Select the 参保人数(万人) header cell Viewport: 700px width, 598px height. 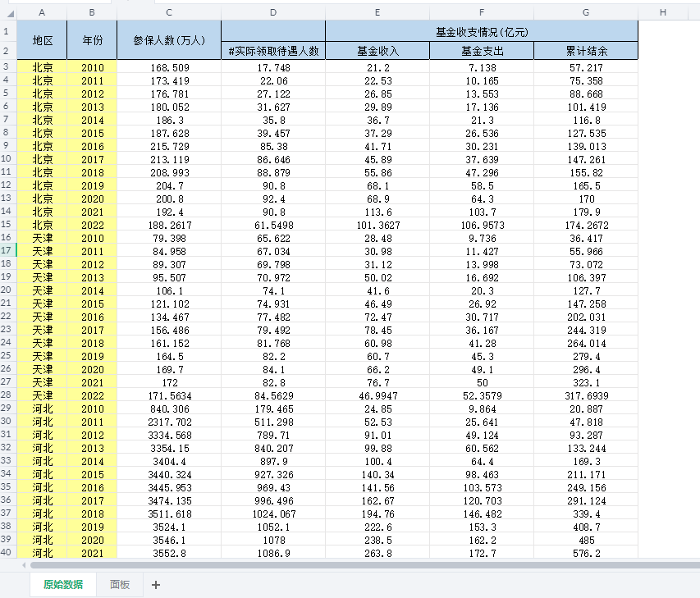(169, 40)
